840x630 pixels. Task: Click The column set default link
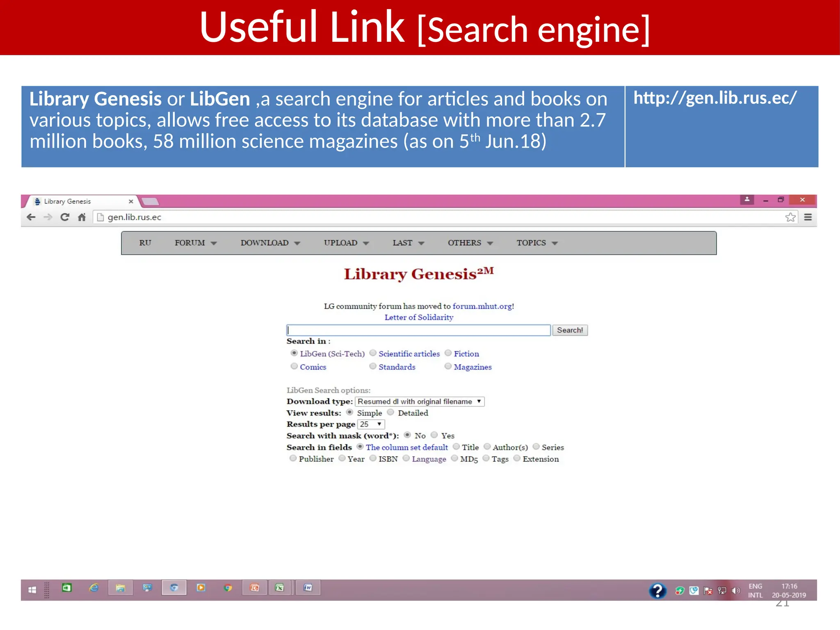[x=406, y=447]
